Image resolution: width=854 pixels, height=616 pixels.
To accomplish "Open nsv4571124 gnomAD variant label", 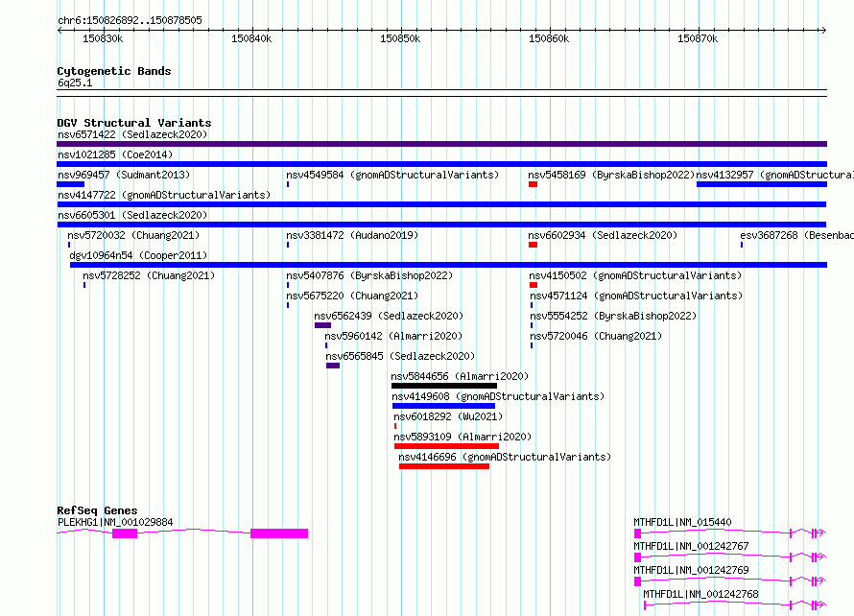I will click(636, 296).
